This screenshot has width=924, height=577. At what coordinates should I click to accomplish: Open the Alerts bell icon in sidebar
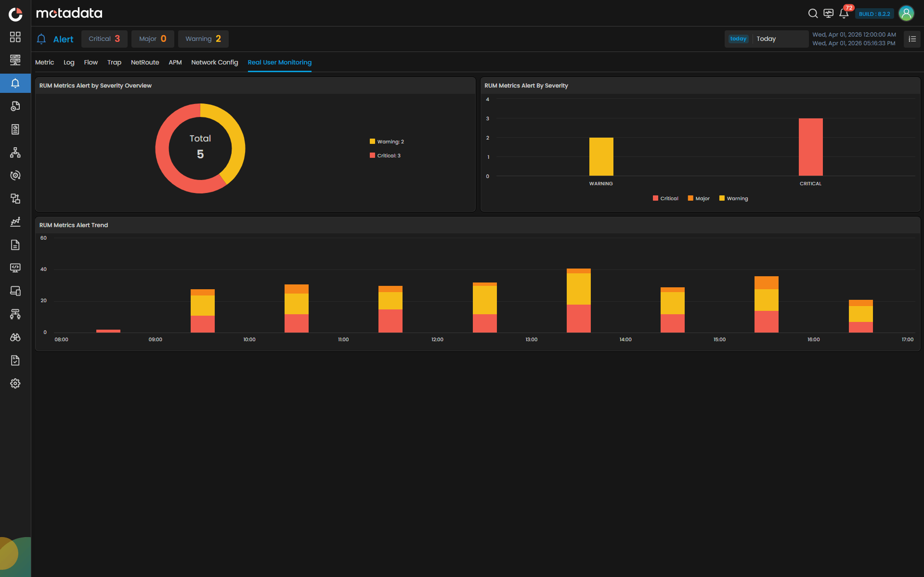(x=15, y=83)
